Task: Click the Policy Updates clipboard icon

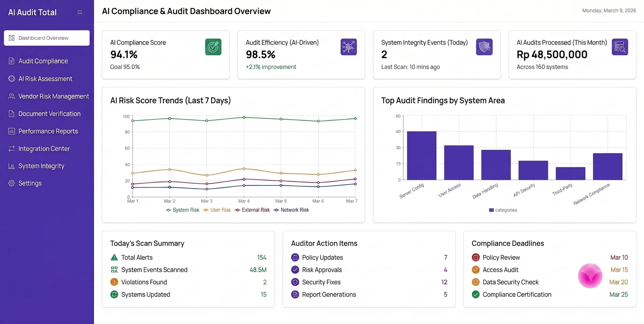Action: point(295,257)
